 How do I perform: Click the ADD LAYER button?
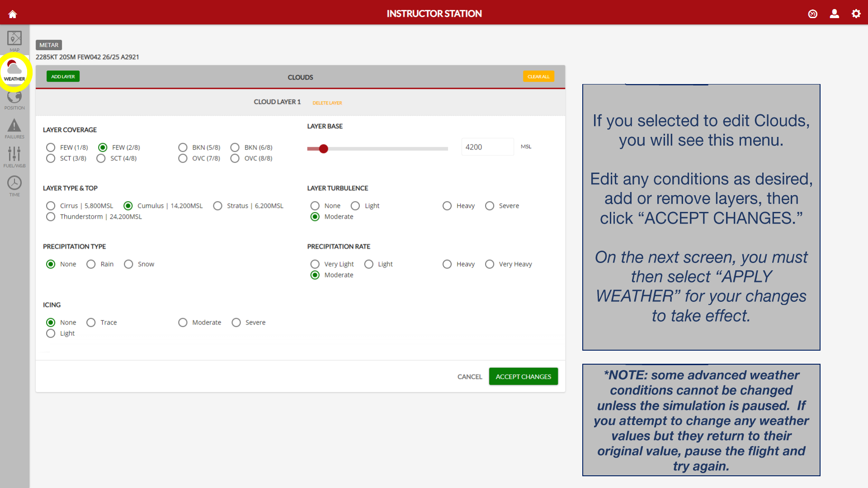[x=63, y=76]
